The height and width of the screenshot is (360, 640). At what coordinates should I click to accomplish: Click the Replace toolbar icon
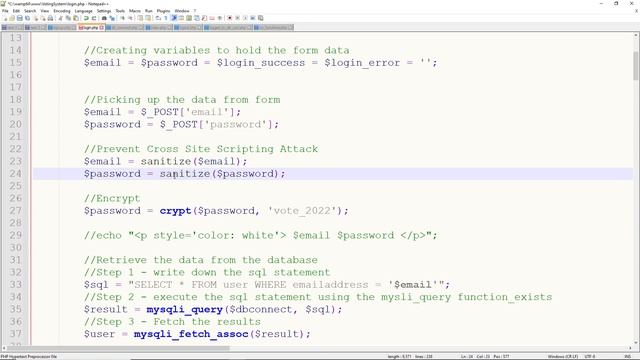click(112, 18)
